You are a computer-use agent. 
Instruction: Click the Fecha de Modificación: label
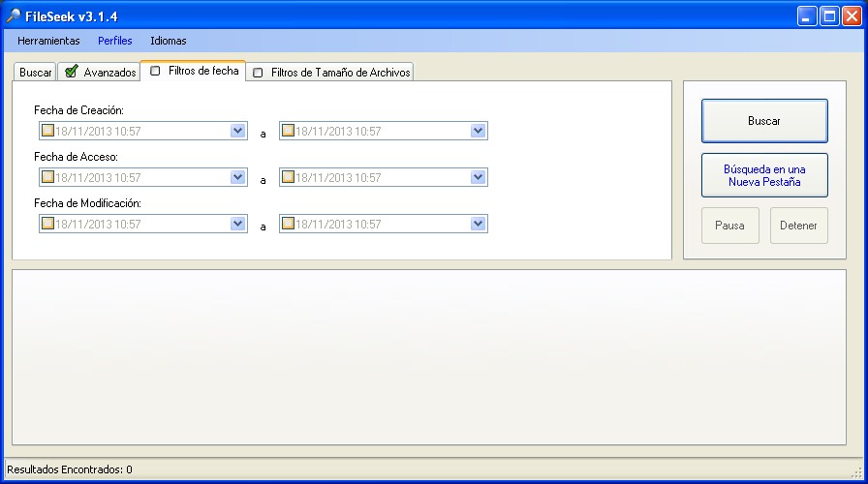(x=87, y=203)
